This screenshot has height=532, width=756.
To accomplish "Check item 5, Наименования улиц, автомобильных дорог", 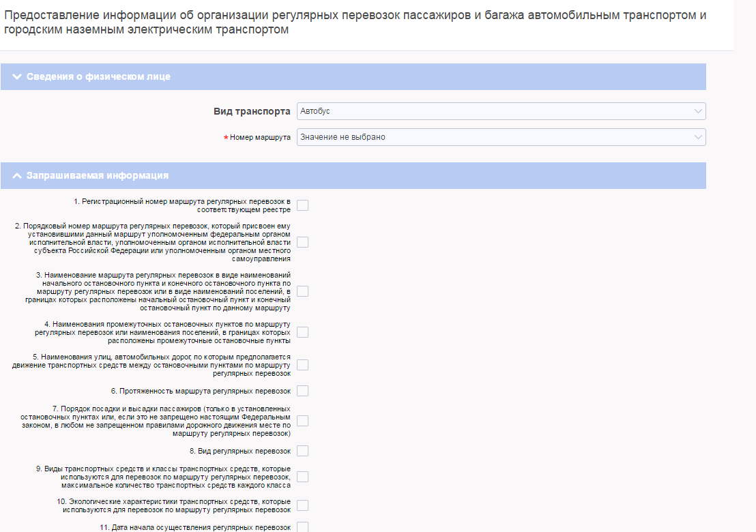I will [302, 365].
